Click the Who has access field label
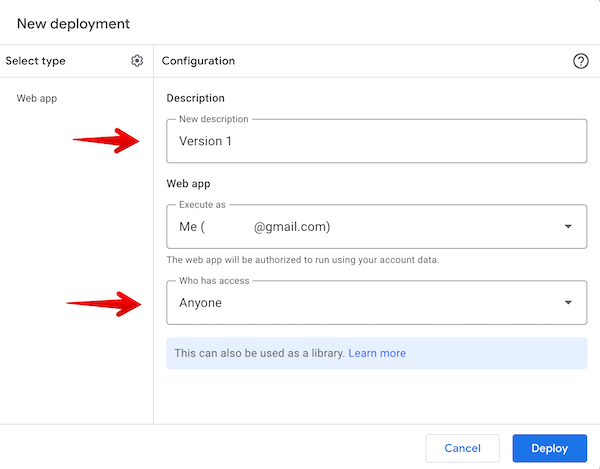 coord(213,280)
